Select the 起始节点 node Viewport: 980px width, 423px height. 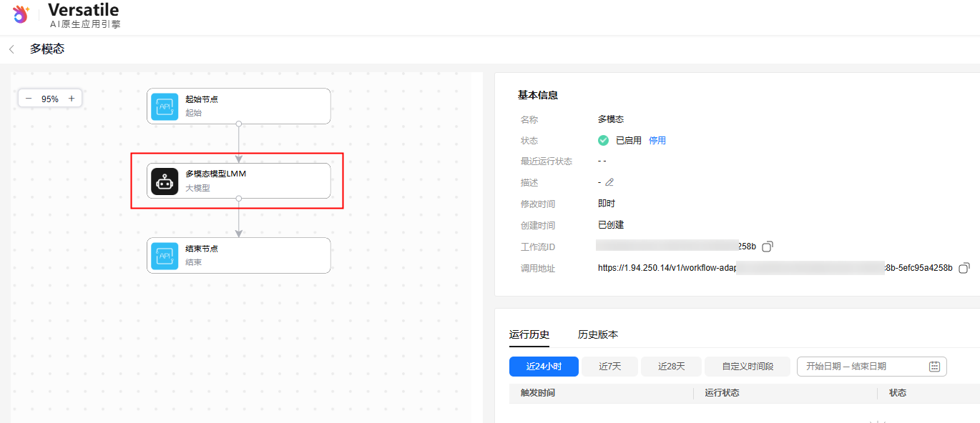click(x=239, y=106)
